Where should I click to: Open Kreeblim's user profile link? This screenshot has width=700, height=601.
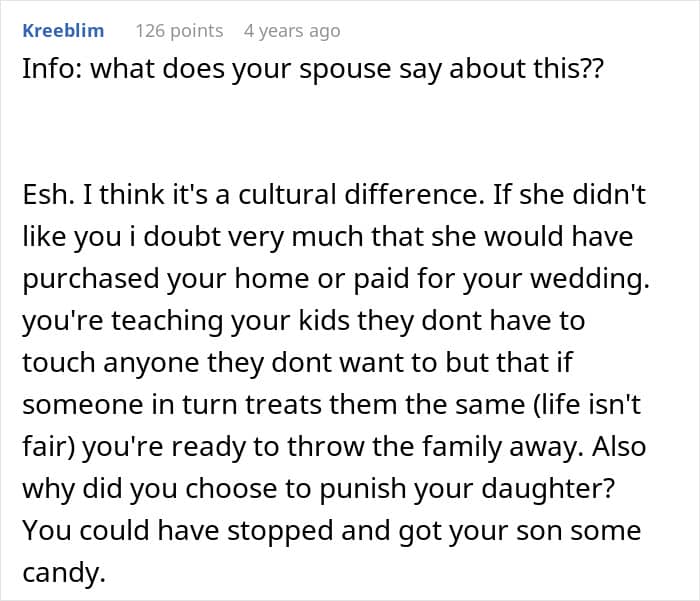(62, 31)
